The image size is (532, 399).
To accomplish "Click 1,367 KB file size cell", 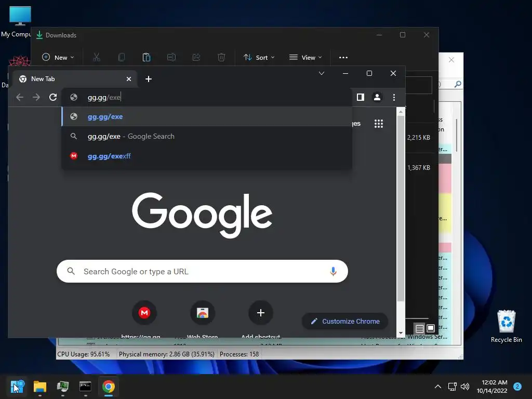I will (419, 168).
